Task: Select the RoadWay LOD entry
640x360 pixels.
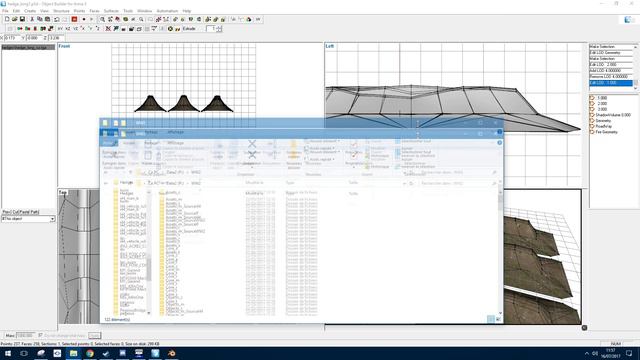Action: [x=604, y=127]
